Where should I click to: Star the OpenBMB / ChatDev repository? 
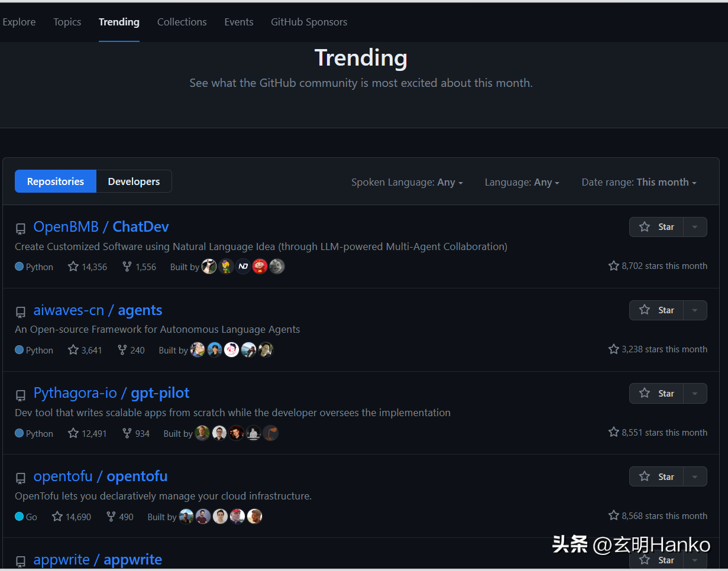click(x=656, y=227)
